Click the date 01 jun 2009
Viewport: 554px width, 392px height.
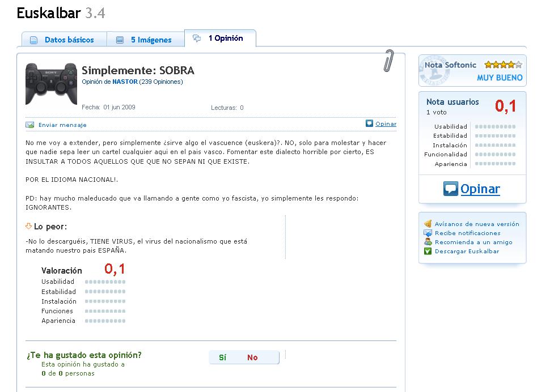coord(119,107)
